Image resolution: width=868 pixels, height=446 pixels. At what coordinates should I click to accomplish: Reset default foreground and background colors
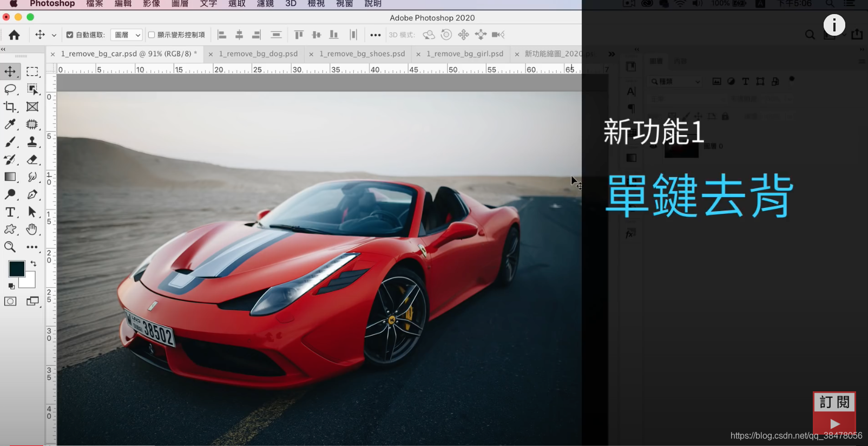11,286
